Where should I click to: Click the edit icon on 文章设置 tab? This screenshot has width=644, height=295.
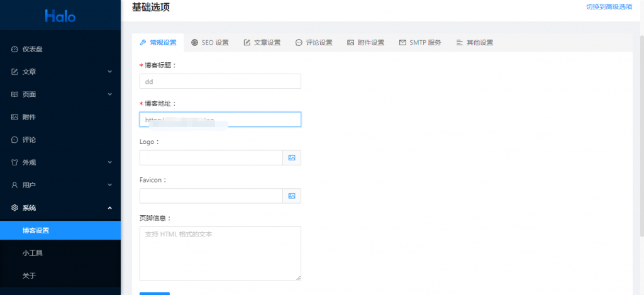tap(247, 42)
